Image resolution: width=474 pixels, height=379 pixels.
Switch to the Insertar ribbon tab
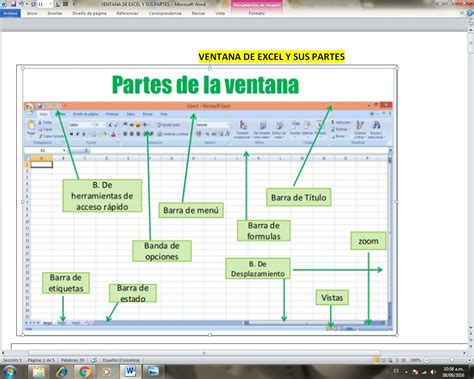[x=55, y=13]
